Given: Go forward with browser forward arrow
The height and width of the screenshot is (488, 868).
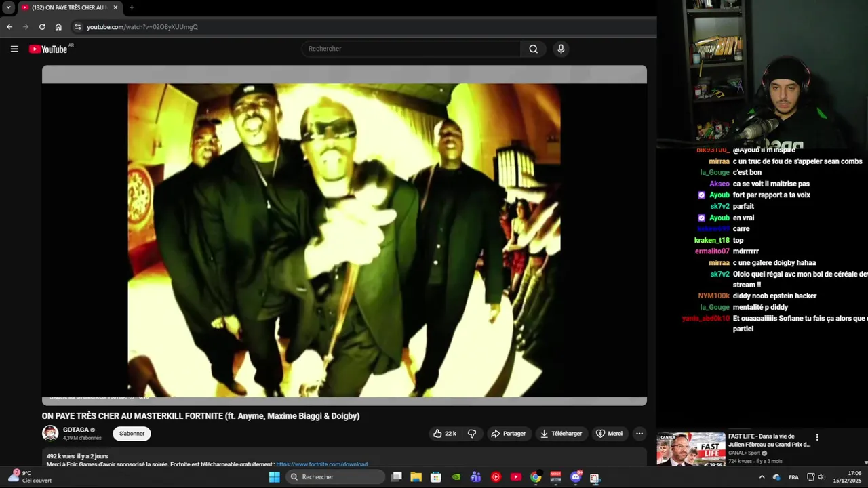Looking at the screenshot, I should [x=26, y=27].
